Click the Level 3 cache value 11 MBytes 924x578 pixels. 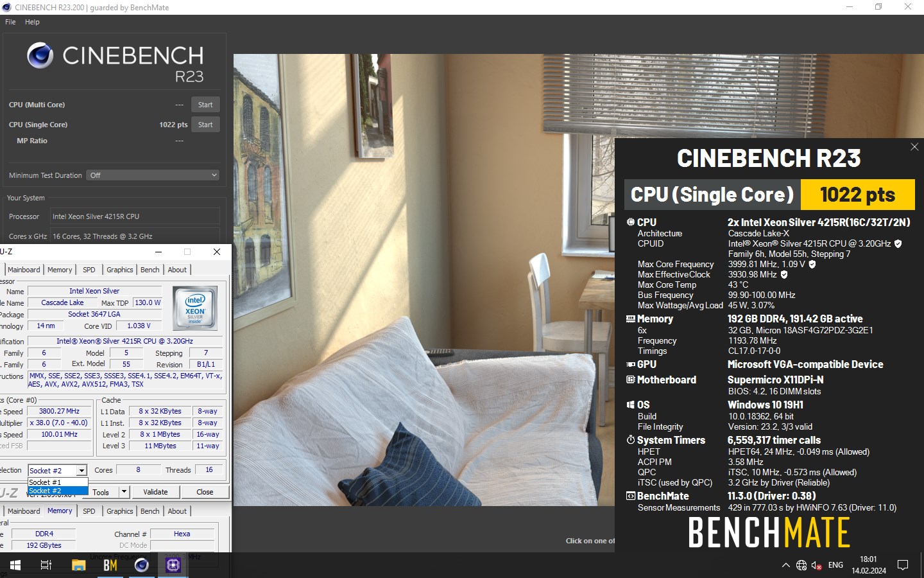tap(160, 446)
